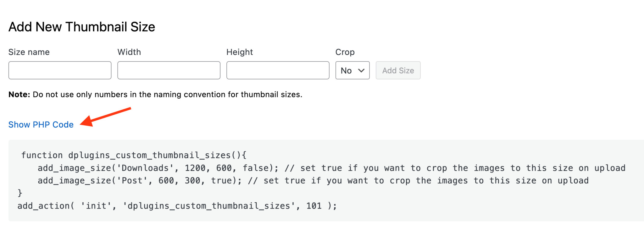
Task: Open the Crop dropdown showing No
Action: (353, 70)
